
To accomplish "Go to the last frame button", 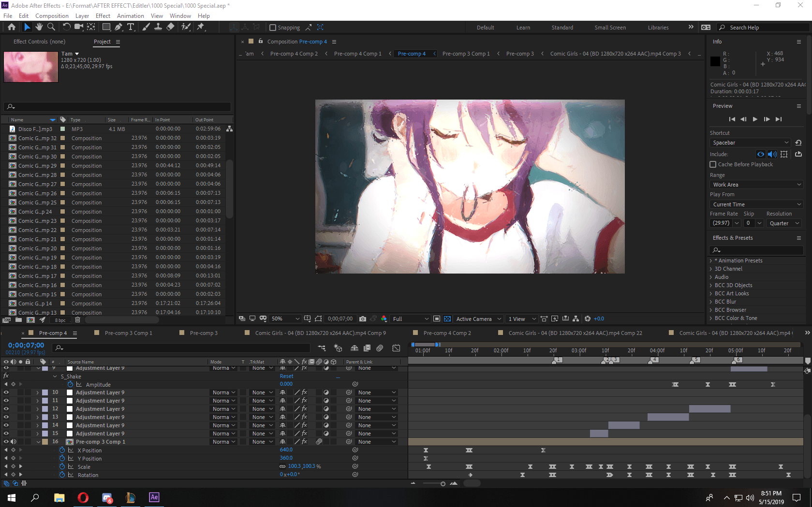I will [x=778, y=119].
